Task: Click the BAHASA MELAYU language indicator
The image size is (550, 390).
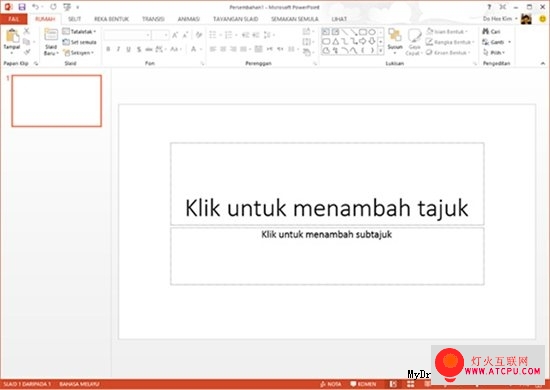Action: pyautogui.click(x=79, y=384)
